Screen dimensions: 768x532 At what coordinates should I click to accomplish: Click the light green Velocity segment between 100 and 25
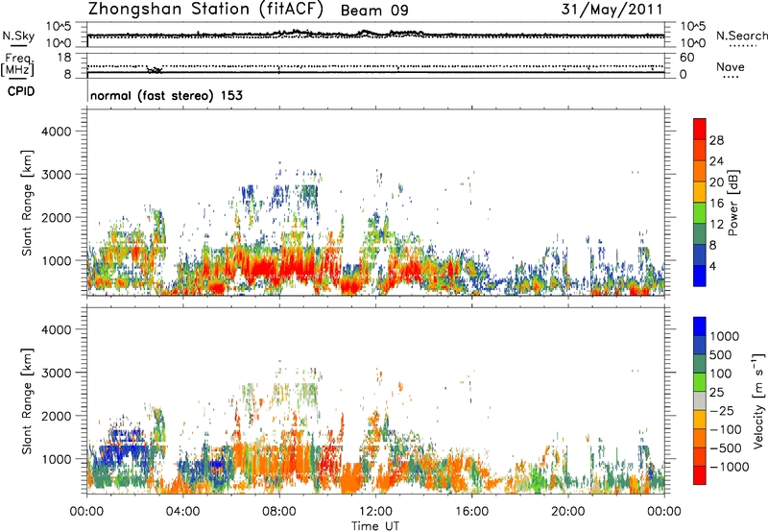(x=700, y=382)
